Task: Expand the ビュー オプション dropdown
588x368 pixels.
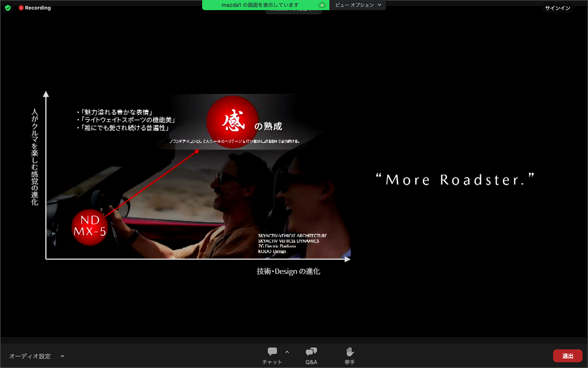Action: 358,5
